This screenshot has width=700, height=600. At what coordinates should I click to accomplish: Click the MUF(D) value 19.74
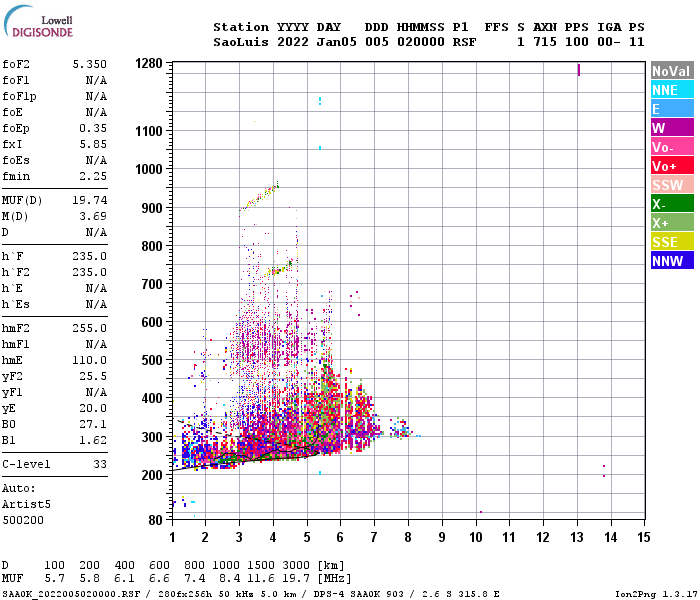point(90,200)
